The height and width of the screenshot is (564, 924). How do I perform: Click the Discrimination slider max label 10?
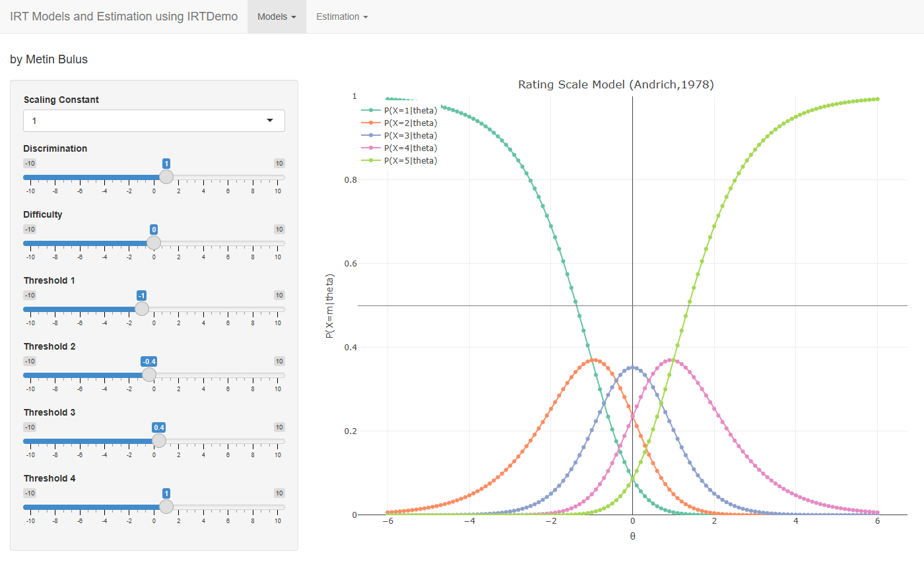click(279, 164)
